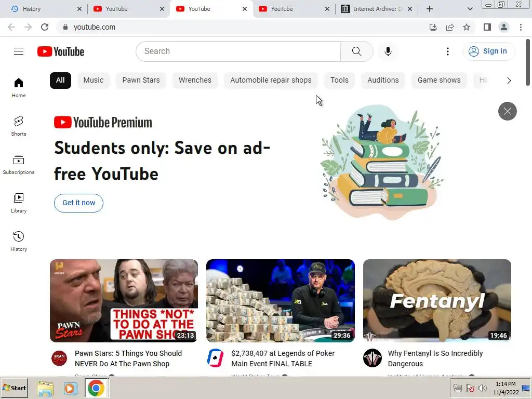Image resolution: width=532 pixels, height=399 pixels.
Task: Open Pawn Stars: 5 Things video title
Action: pos(128,358)
